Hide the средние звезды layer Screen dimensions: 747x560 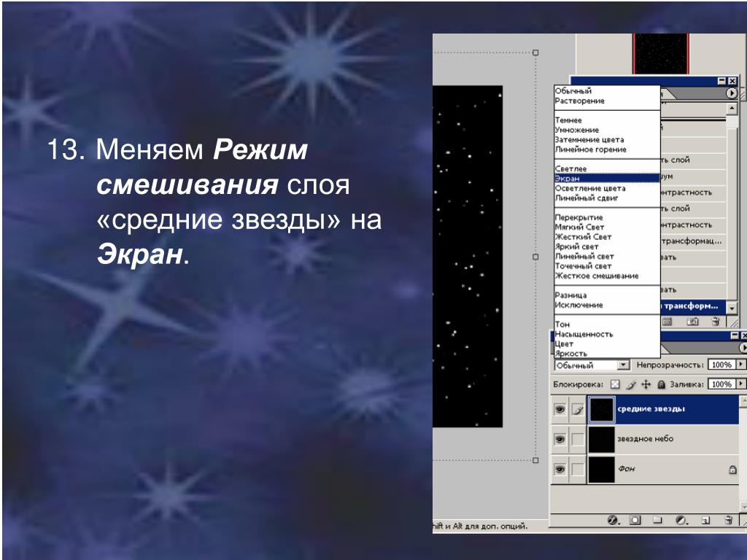[560, 409]
